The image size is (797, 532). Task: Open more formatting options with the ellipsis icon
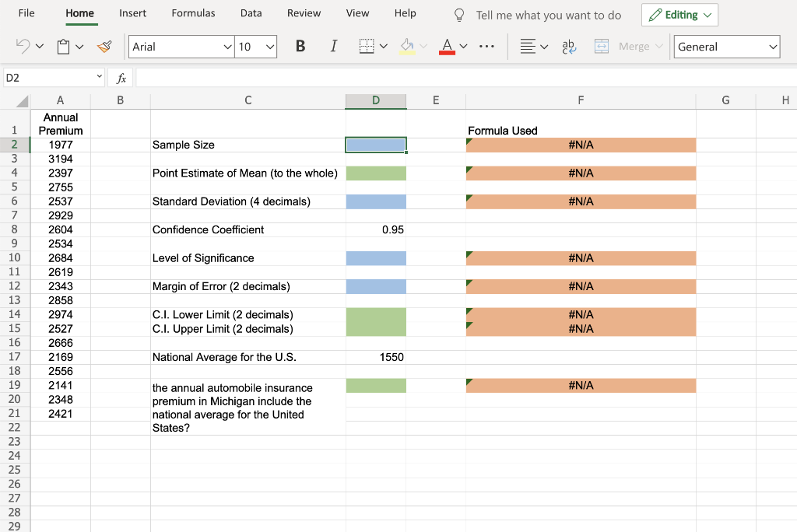click(x=486, y=46)
